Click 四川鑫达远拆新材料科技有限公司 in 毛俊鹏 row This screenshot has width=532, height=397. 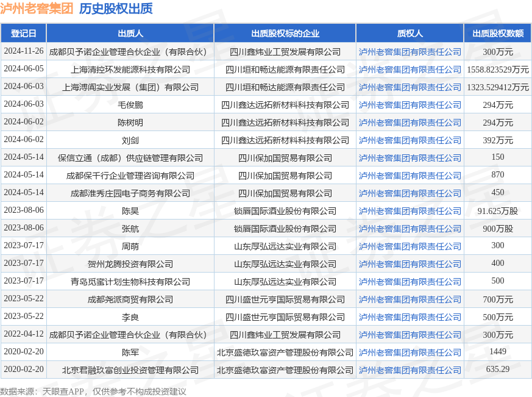point(285,105)
